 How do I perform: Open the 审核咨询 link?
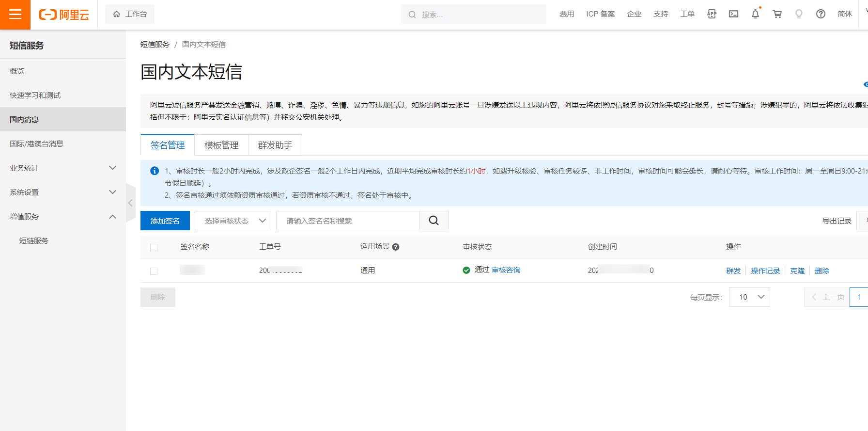506,270
